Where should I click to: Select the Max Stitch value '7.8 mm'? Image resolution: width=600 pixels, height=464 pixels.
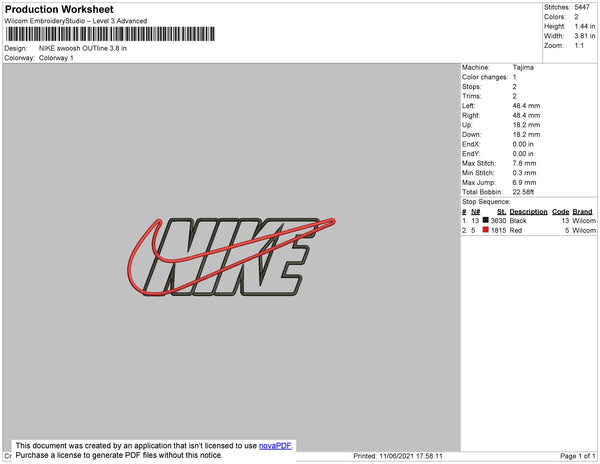[525, 163]
